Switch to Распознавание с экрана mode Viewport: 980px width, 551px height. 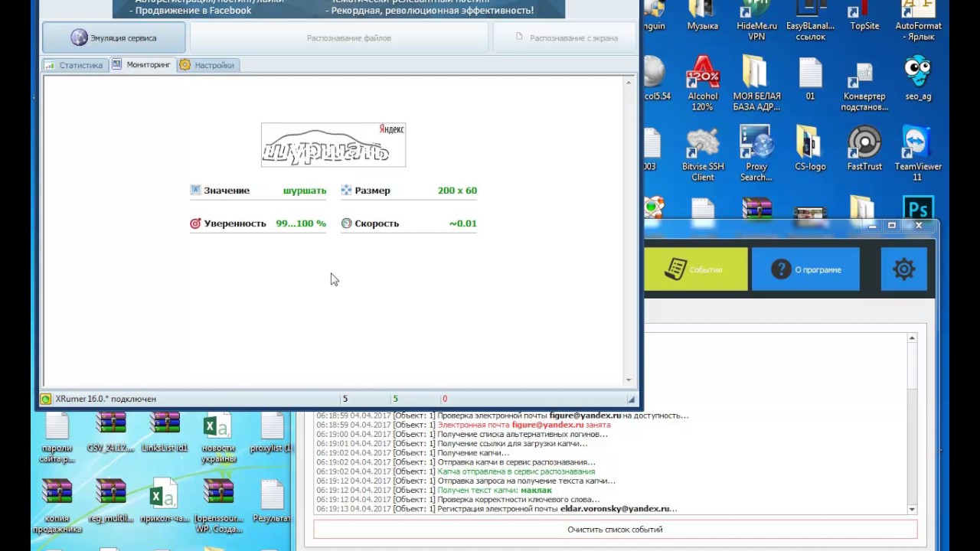564,37
